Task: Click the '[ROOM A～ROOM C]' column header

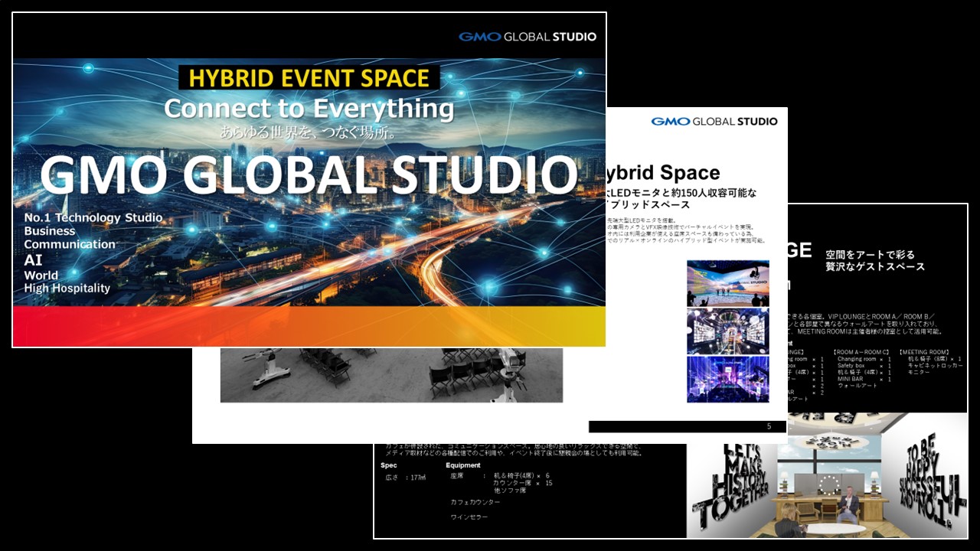Action: [x=861, y=352]
